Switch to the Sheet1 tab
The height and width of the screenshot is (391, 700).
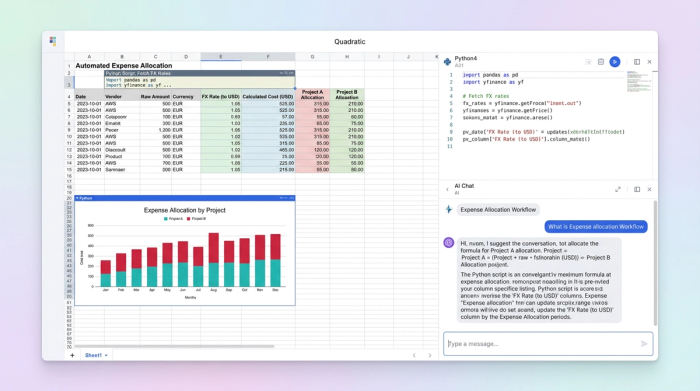coord(93,355)
